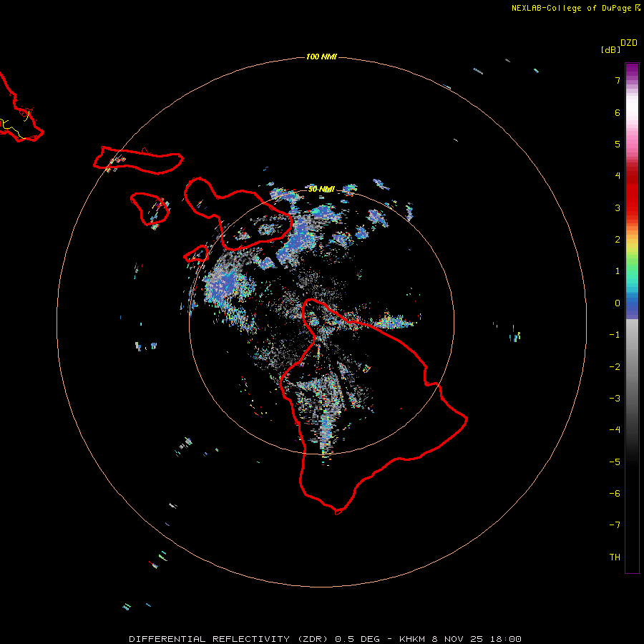Image resolution: width=644 pixels, height=644 pixels.
Task: Click the -3 value on color scale
Action: click(615, 399)
